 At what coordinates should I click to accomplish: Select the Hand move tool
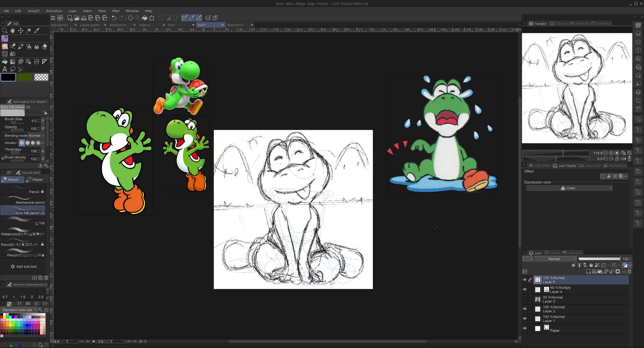13,31
